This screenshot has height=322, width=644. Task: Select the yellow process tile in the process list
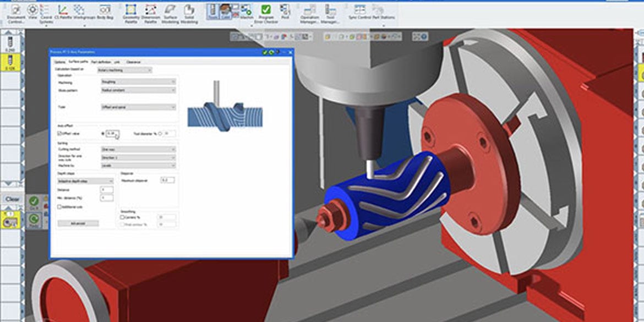10,221
